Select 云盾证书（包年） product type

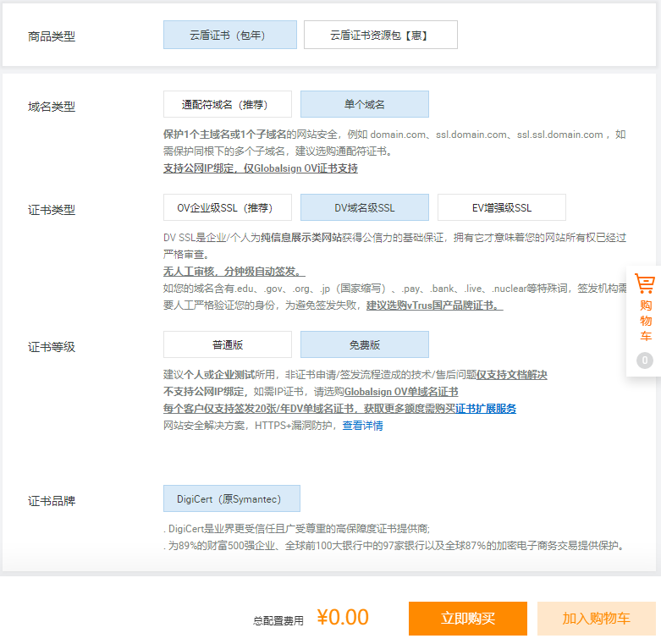(229, 35)
